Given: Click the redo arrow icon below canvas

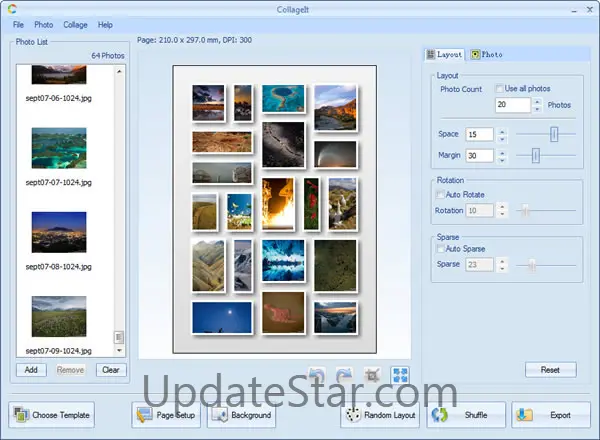Looking at the screenshot, I should pyautogui.click(x=343, y=374).
